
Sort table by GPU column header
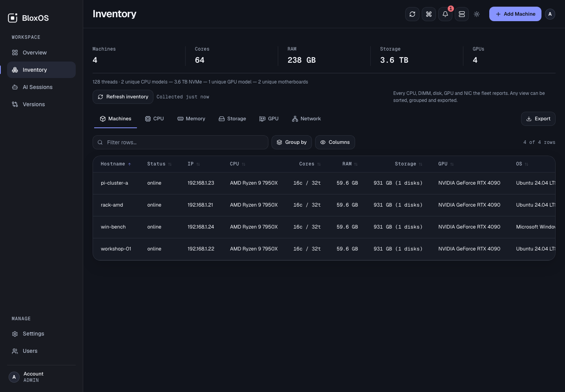click(x=446, y=164)
